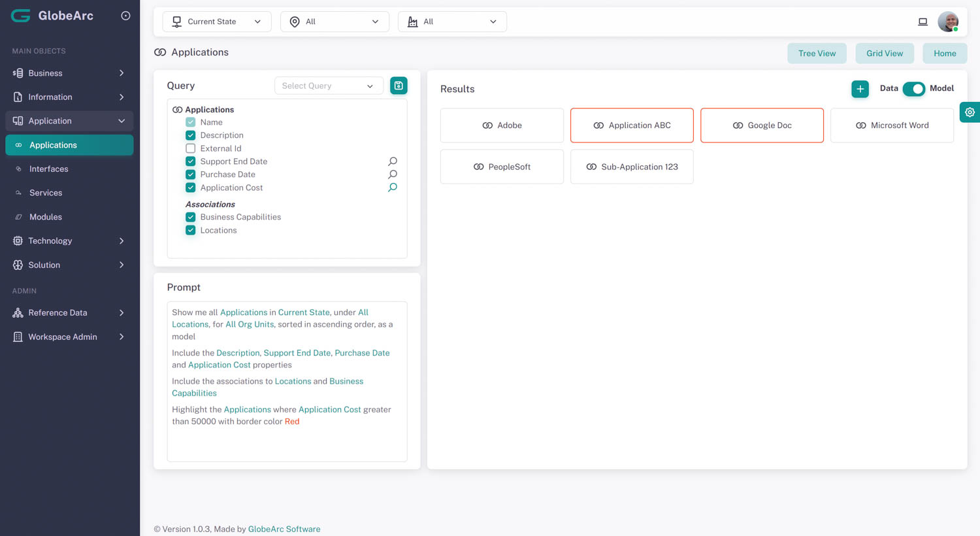Click the search icon beside Support End Date
980x536 pixels.
(393, 161)
